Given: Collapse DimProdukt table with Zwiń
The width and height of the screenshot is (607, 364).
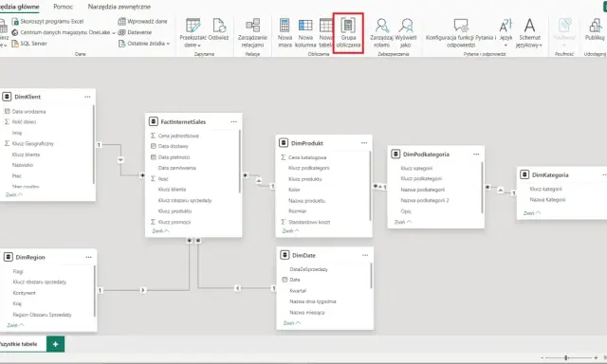Looking at the screenshot, I should [x=291, y=231].
